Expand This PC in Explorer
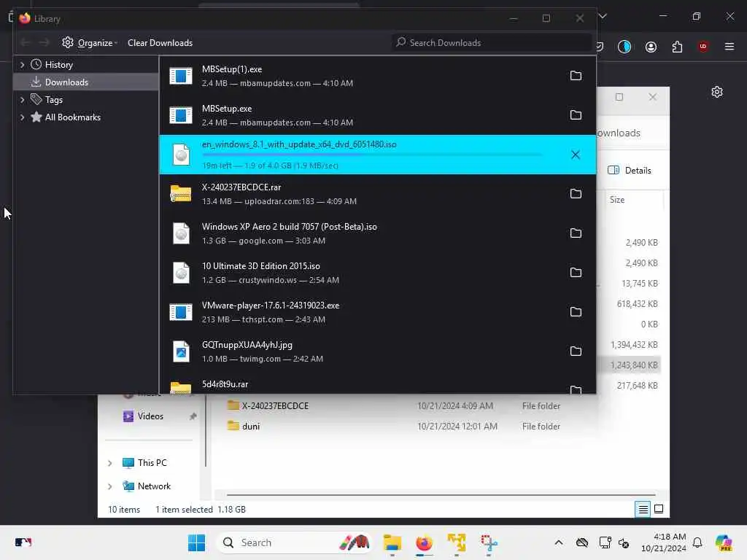Image resolution: width=747 pixels, height=560 pixels. click(110, 463)
